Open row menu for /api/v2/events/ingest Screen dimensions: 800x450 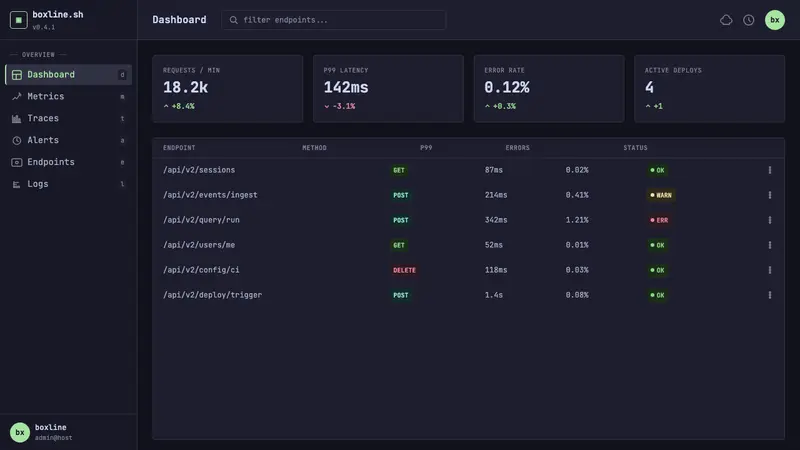(x=769, y=195)
